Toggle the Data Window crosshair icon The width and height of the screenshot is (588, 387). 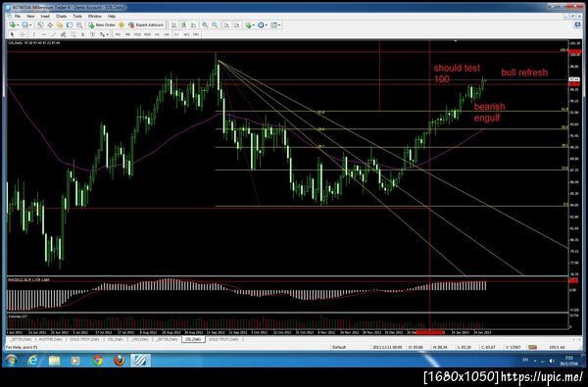[x=50, y=25]
